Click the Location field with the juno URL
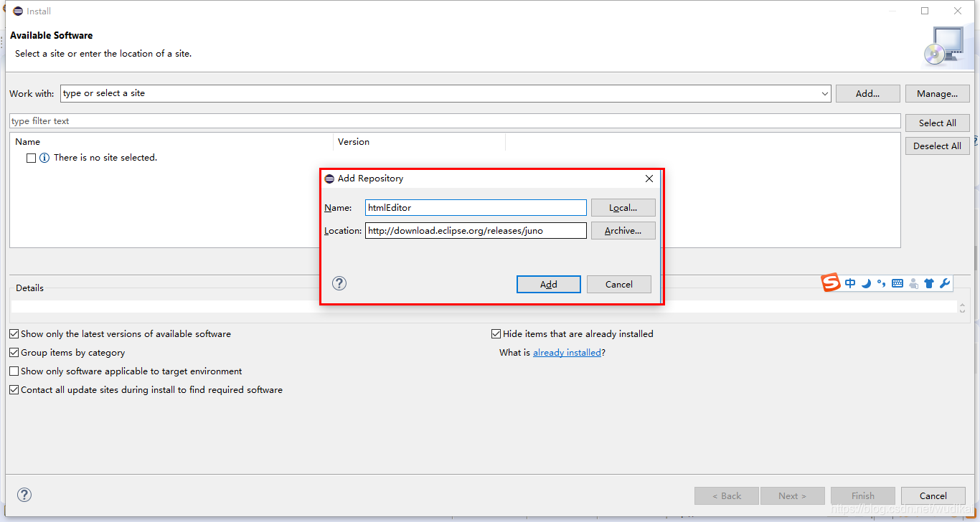The image size is (980, 522). tap(476, 231)
